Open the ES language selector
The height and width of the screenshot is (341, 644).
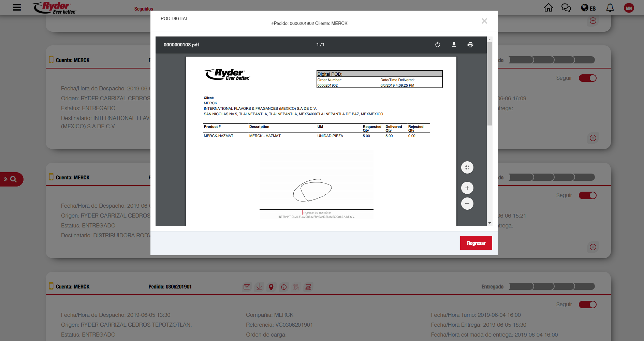coord(588,8)
